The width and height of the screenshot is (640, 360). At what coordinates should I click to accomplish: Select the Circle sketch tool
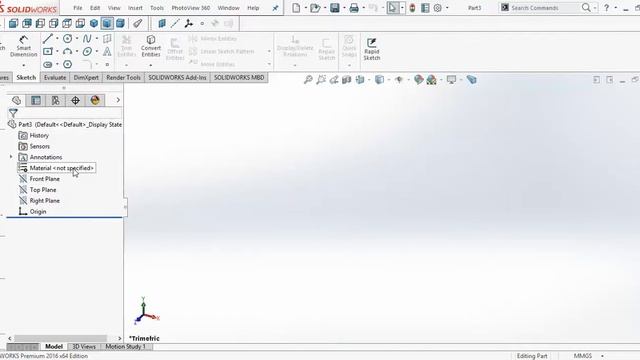click(67, 39)
